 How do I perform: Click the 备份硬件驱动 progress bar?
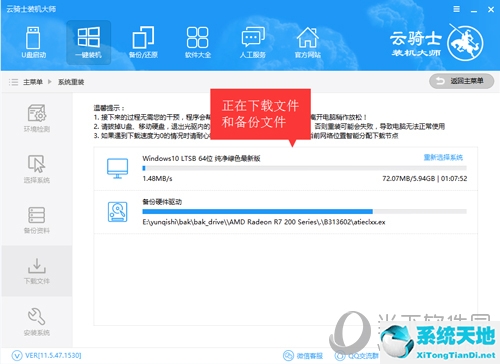pos(304,211)
